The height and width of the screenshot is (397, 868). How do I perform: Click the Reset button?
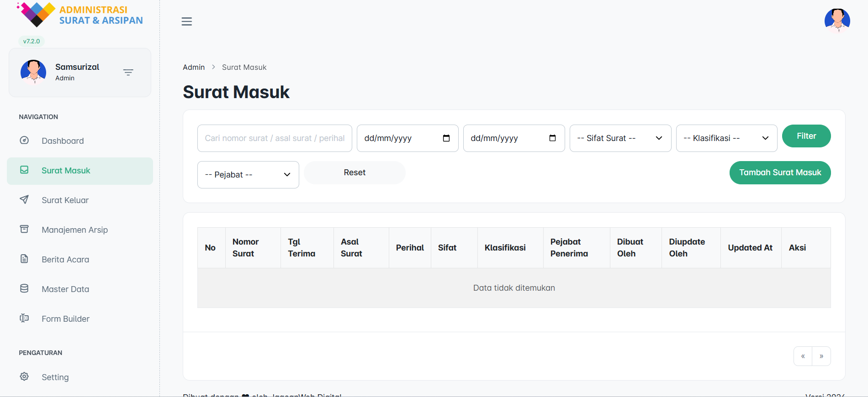(355, 172)
